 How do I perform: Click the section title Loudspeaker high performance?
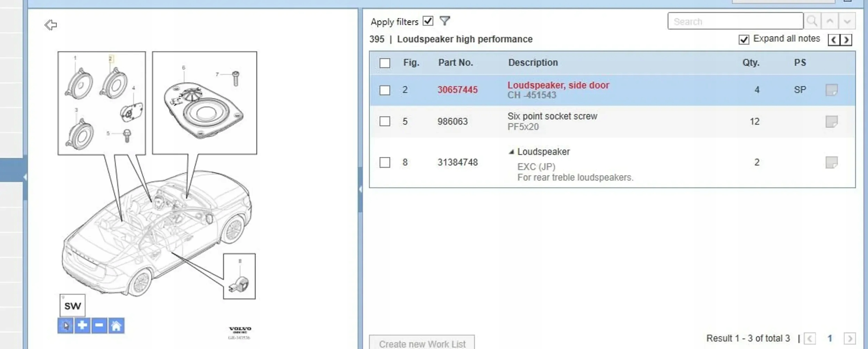click(x=465, y=39)
